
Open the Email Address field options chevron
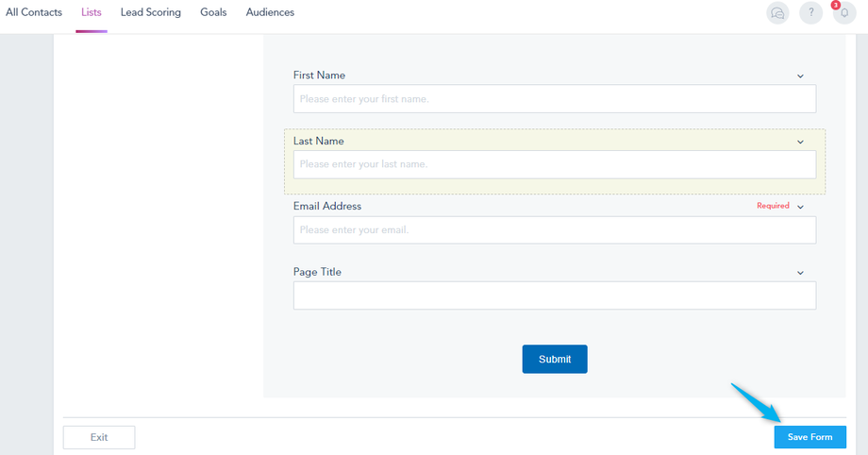(800, 207)
